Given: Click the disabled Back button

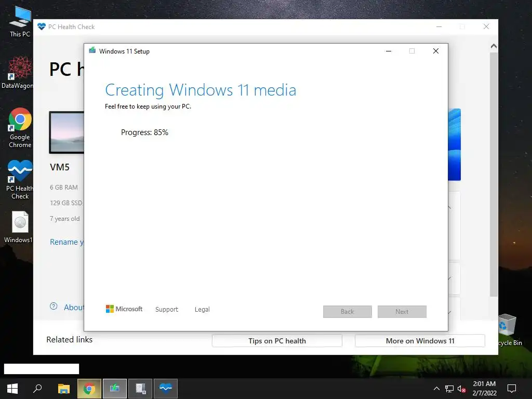Looking at the screenshot, I should click(348, 312).
